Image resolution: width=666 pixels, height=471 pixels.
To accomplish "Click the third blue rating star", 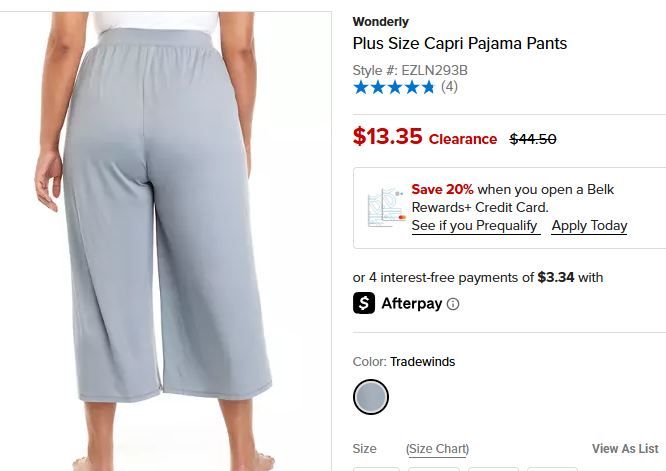I will pyautogui.click(x=395, y=87).
